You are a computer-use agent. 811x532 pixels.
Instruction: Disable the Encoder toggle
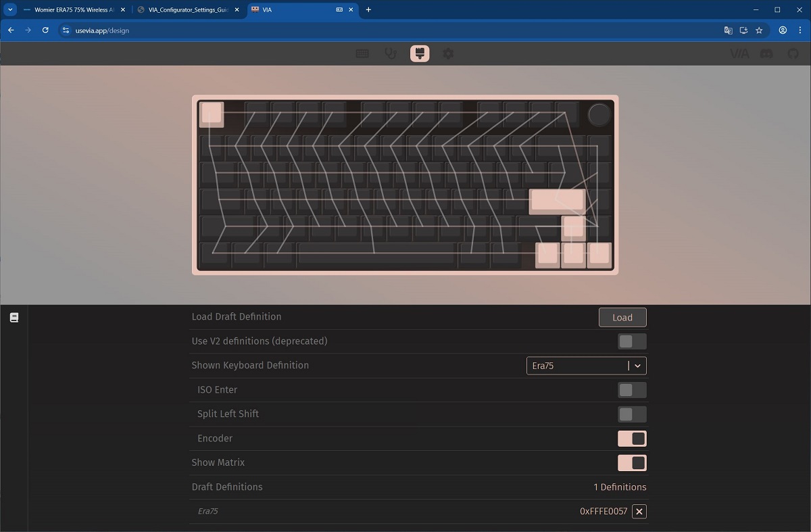click(632, 439)
